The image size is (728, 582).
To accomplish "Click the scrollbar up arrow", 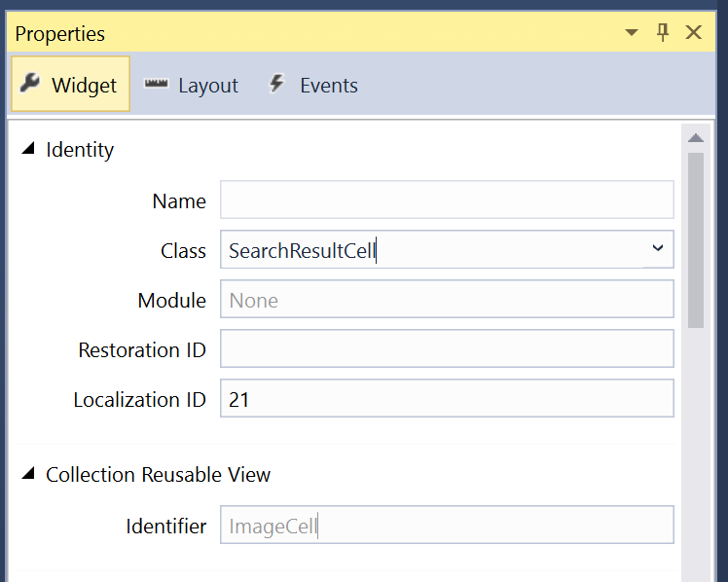I will (x=695, y=138).
